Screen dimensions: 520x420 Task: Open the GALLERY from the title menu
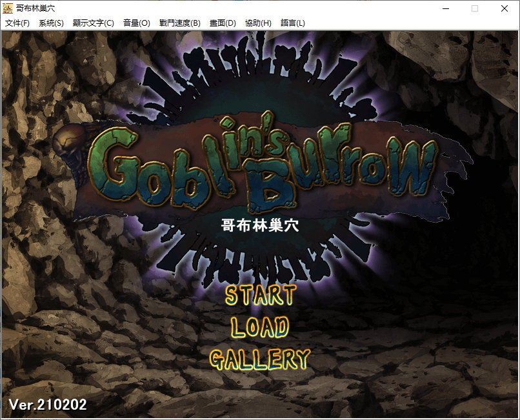coord(260,359)
